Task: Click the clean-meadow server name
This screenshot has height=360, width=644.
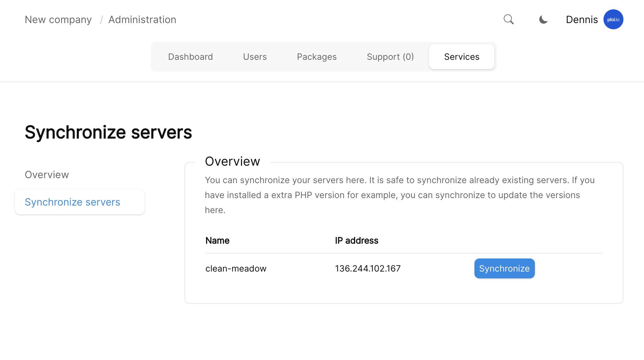Action: [236, 268]
